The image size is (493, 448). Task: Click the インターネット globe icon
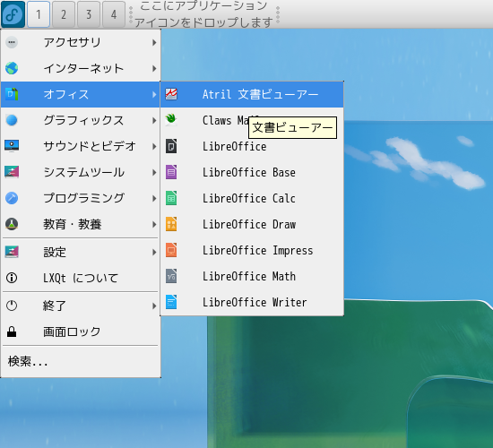[12, 68]
